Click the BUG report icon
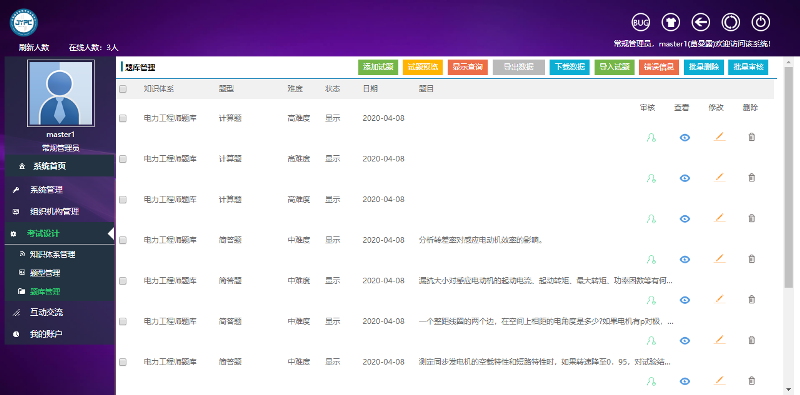This screenshot has width=800, height=395. point(641,22)
